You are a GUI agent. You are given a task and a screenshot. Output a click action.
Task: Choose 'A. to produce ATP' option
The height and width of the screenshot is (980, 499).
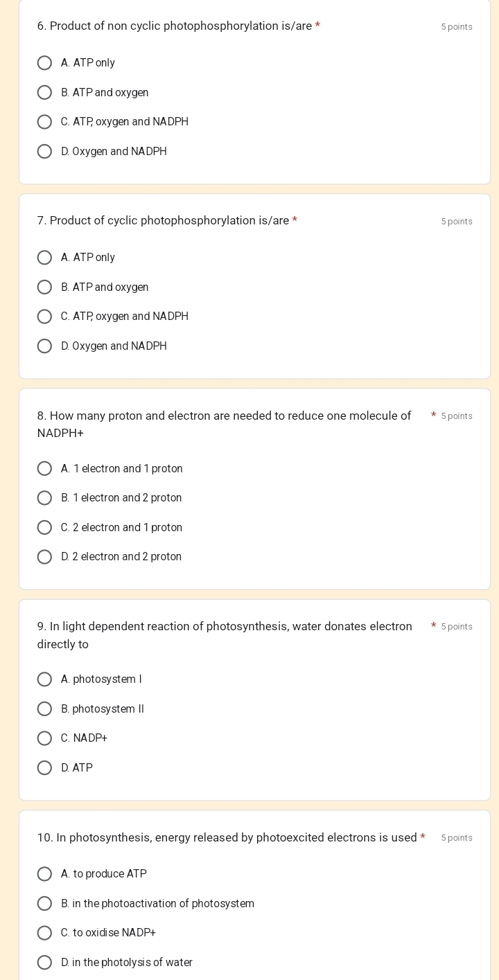44,874
